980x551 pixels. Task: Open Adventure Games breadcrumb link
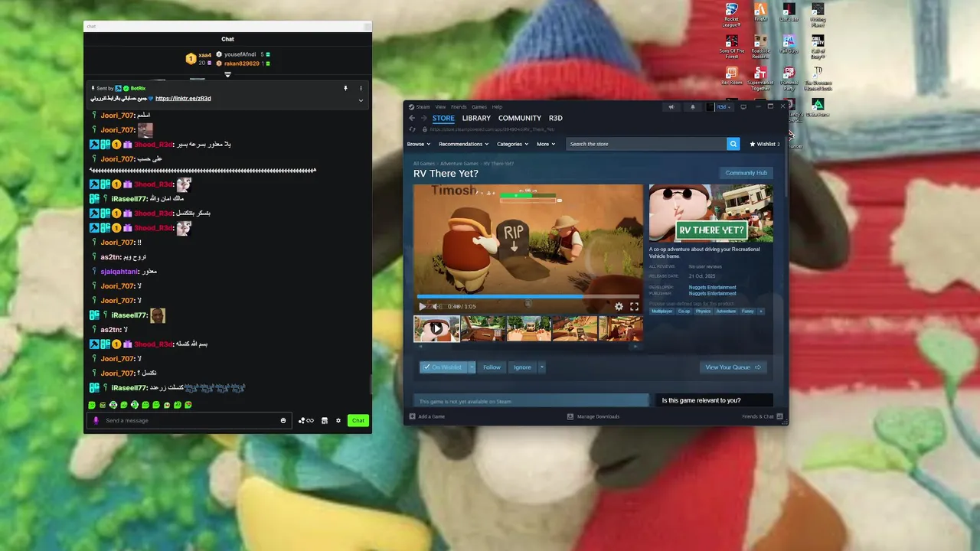click(x=459, y=164)
